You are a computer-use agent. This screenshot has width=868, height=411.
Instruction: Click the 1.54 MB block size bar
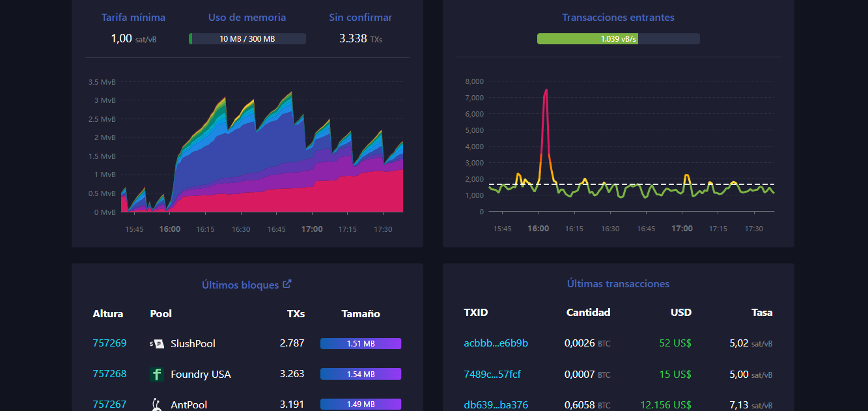tap(360, 375)
